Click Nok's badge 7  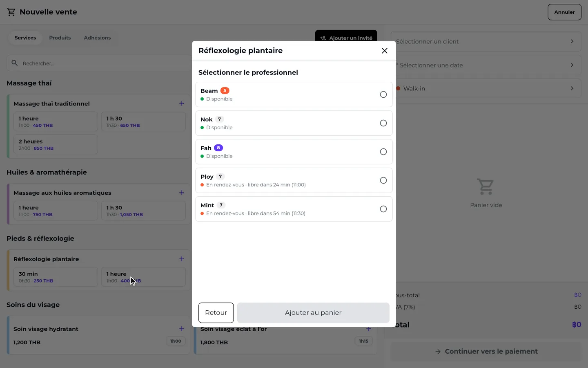[219, 119]
